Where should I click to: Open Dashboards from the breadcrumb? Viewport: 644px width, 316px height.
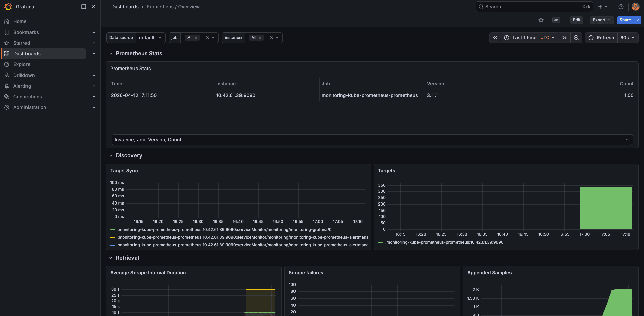[x=125, y=7]
